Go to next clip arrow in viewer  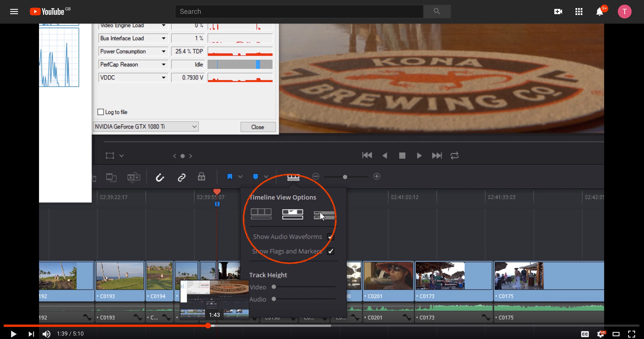click(190, 156)
